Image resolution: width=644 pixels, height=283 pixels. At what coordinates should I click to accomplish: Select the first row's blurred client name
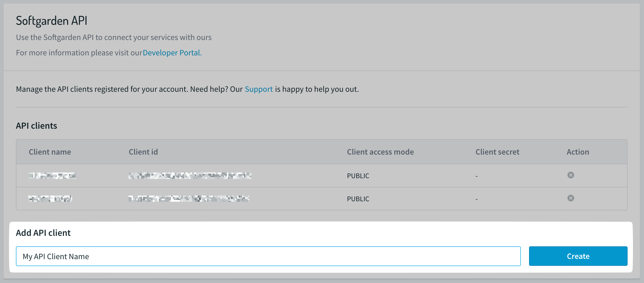52,176
